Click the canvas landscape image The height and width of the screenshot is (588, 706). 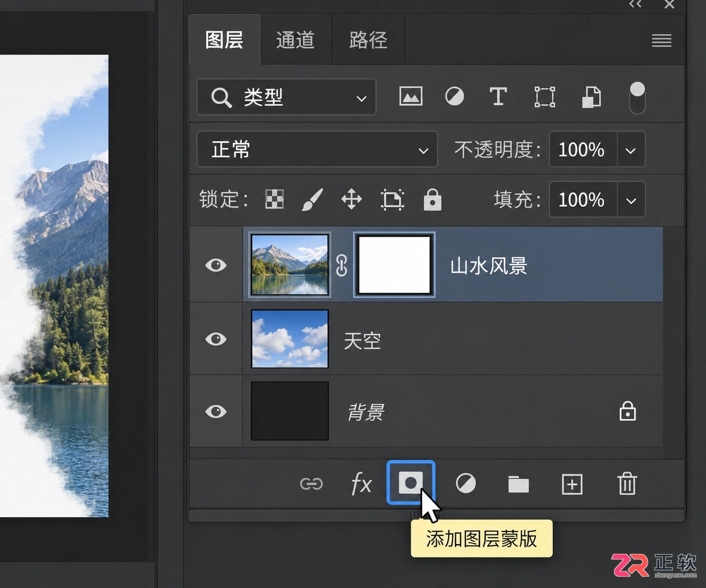point(54,286)
